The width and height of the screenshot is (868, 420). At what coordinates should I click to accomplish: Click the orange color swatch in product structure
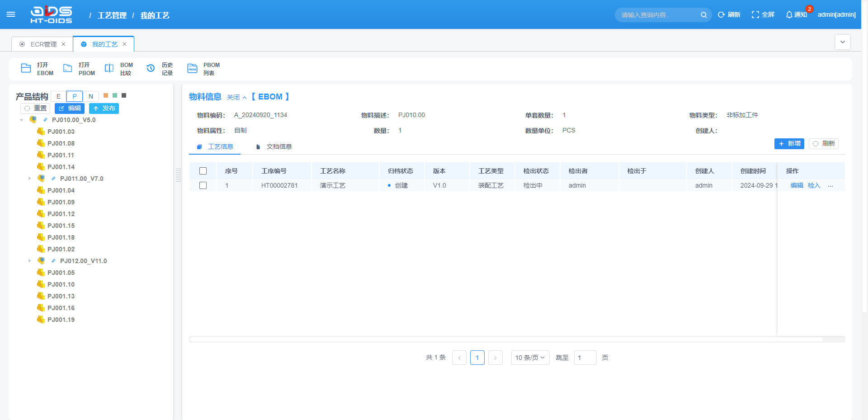coord(106,95)
